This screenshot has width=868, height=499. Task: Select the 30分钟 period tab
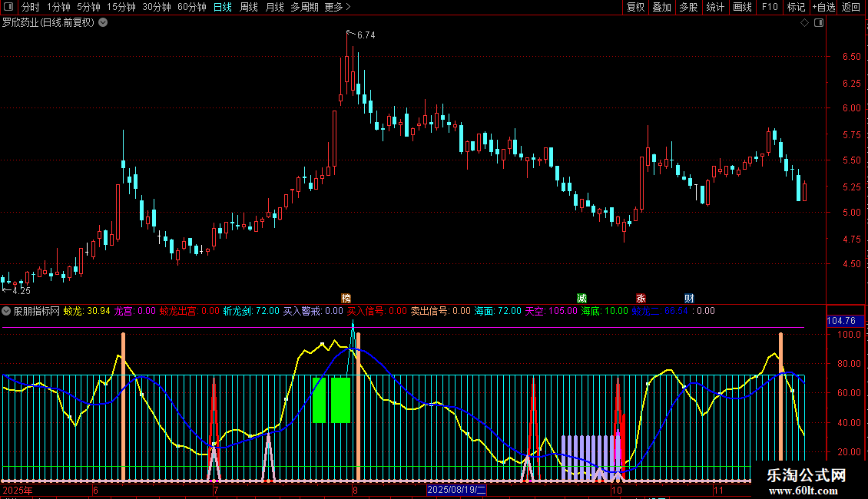(x=157, y=7)
